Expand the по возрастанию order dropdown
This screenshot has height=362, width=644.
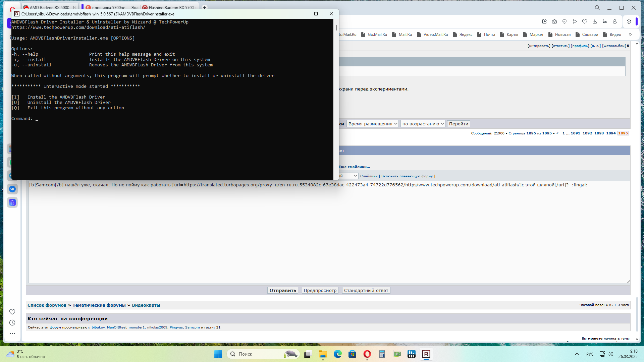tap(423, 124)
